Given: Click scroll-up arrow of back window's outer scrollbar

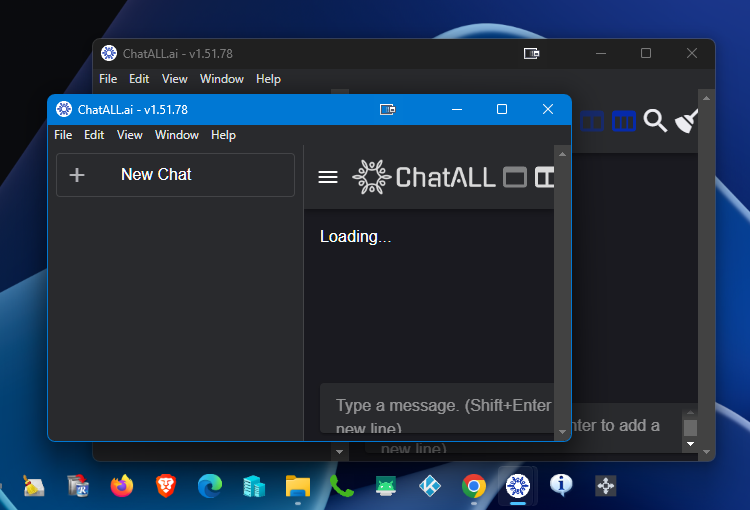Looking at the screenshot, I should [x=706, y=98].
